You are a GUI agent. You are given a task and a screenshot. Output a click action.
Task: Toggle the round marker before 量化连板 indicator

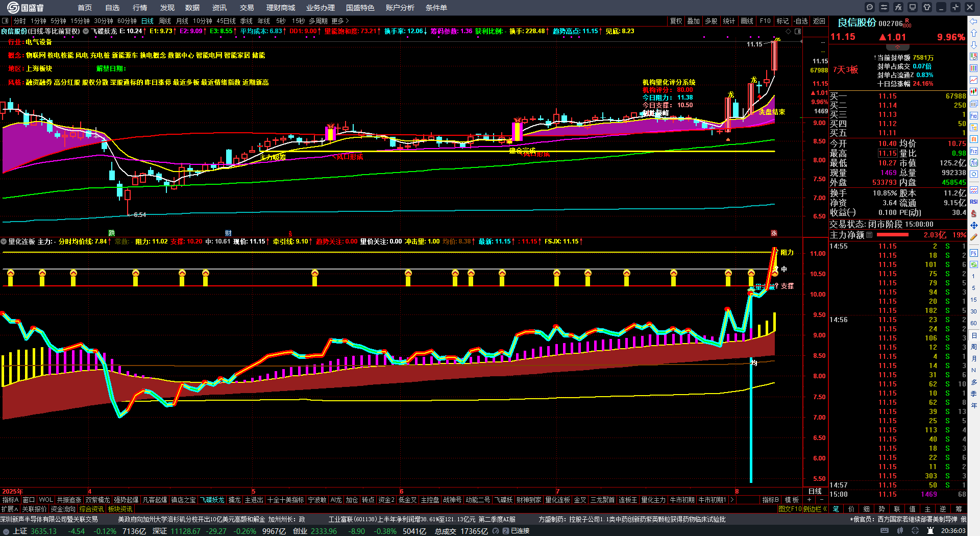tap(4, 241)
